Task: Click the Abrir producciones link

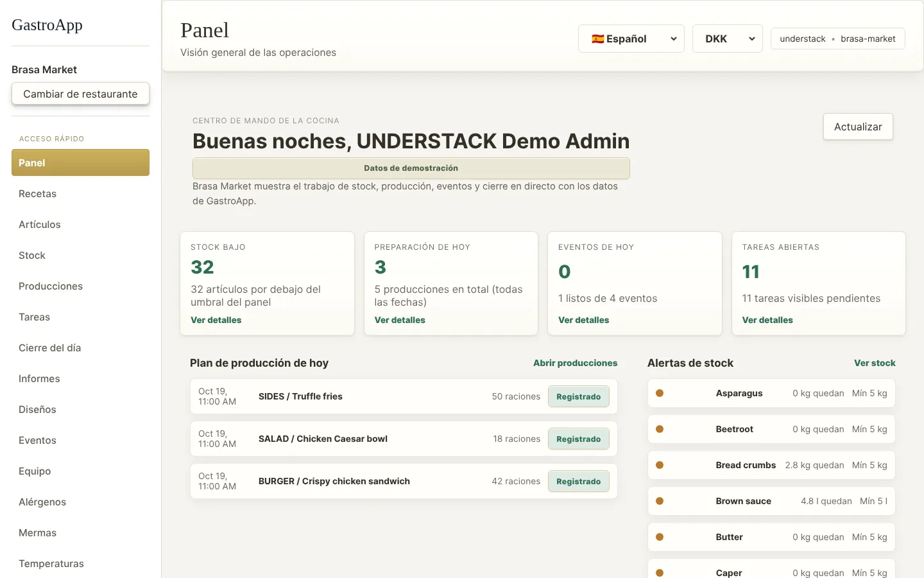Action: tap(576, 363)
